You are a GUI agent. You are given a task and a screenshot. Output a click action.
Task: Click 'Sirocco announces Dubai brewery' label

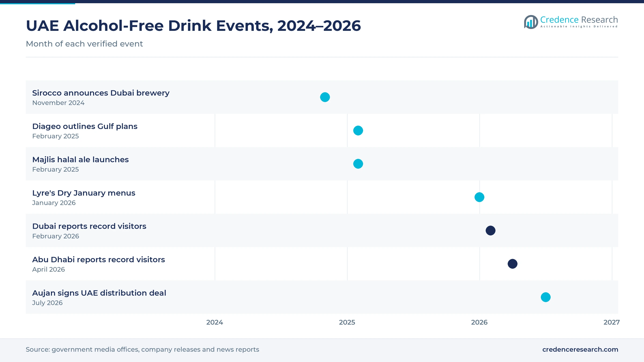101,93
